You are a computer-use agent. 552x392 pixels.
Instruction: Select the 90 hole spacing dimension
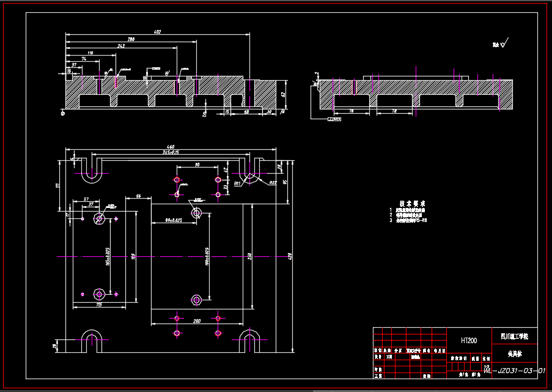pyautogui.click(x=197, y=165)
